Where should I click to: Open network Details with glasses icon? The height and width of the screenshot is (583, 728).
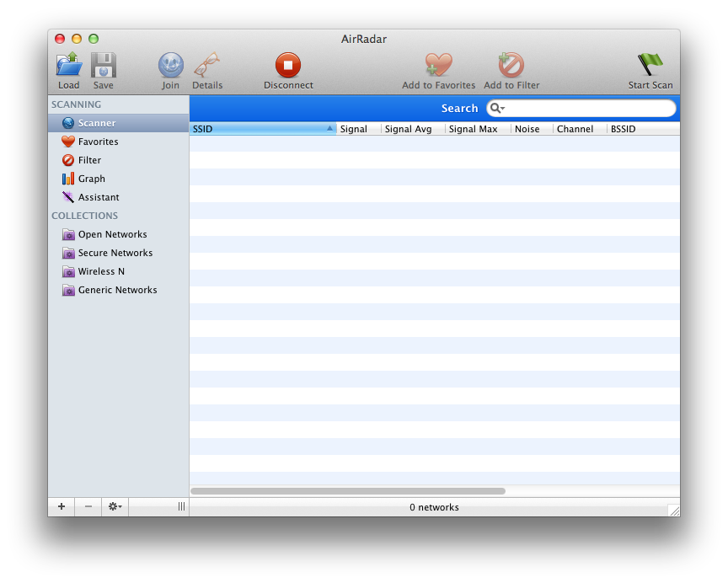click(206, 66)
